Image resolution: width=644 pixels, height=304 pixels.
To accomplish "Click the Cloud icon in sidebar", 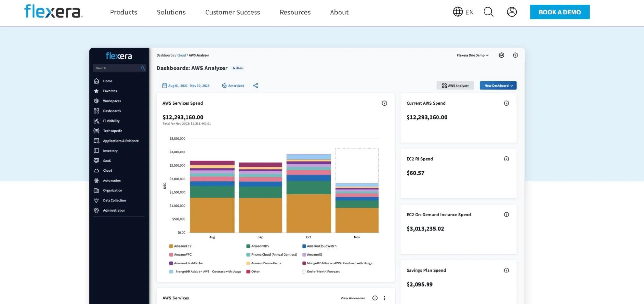I will (x=96, y=170).
